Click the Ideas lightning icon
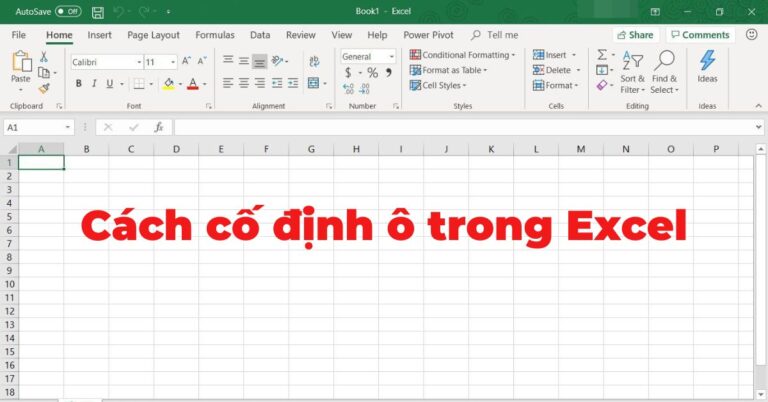The width and height of the screenshot is (768, 402). [x=707, y=61]
